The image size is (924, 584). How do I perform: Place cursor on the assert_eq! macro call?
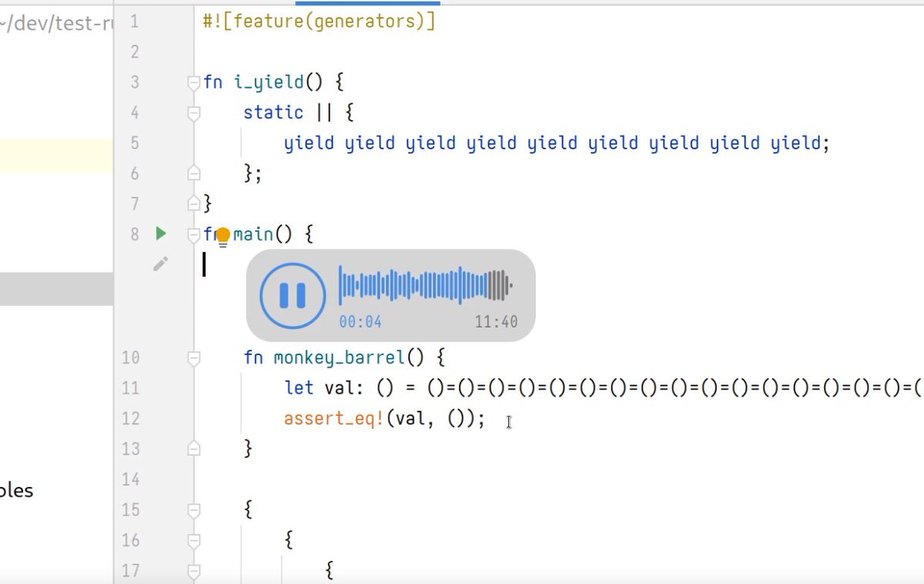(331, 418)
